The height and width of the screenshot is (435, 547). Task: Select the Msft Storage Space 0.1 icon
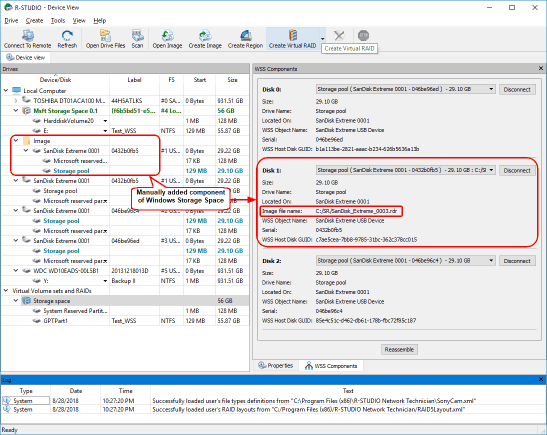point(27,111)
